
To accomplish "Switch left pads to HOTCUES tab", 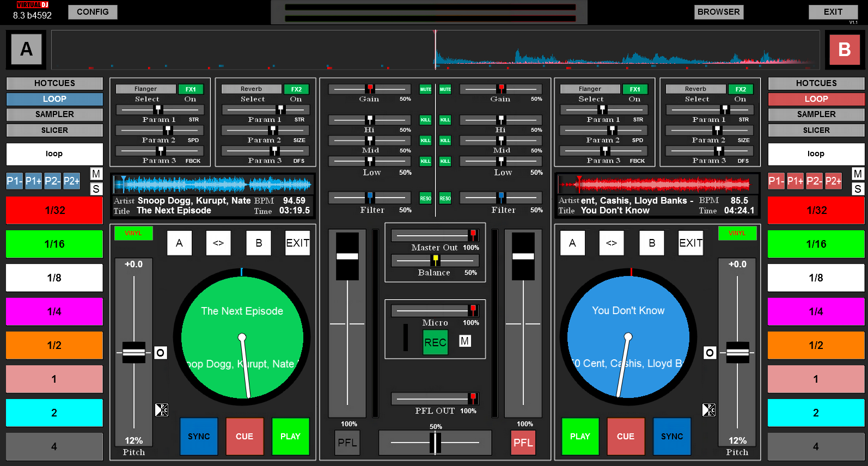I will 54,83.
